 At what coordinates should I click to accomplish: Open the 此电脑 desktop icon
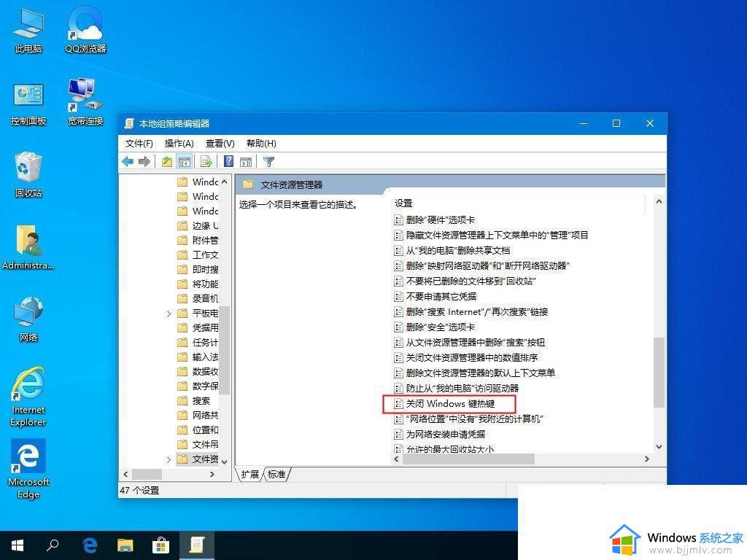tap(28, 31)
